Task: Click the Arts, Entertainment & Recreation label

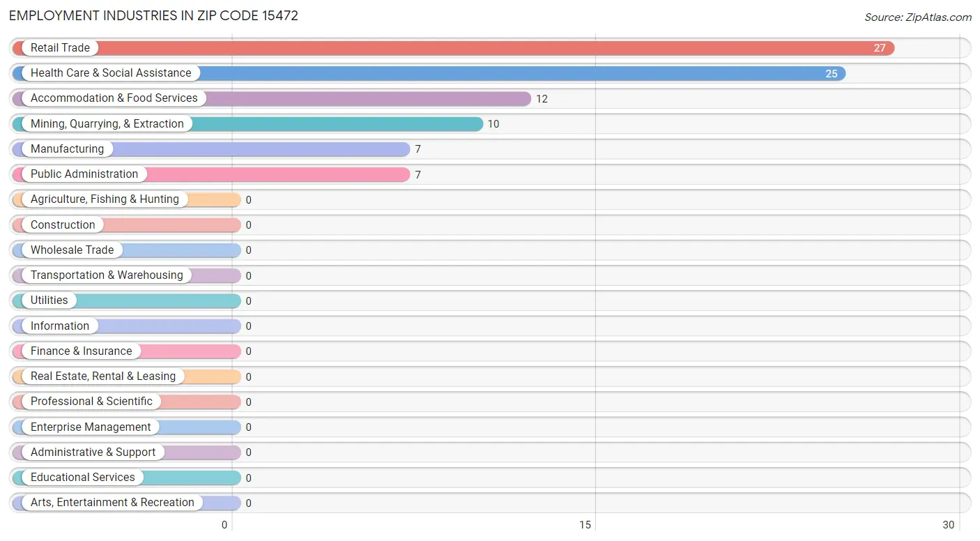Action: 112,502
